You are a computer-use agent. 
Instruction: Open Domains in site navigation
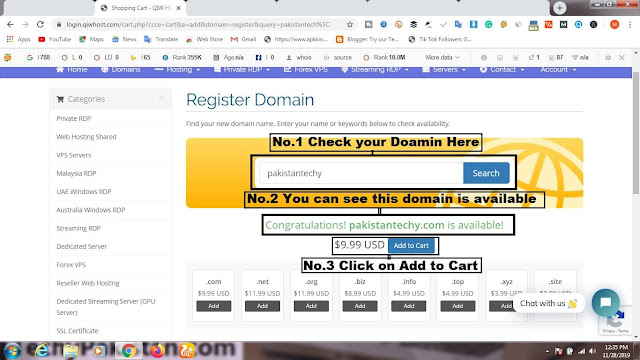click(121, 69)
